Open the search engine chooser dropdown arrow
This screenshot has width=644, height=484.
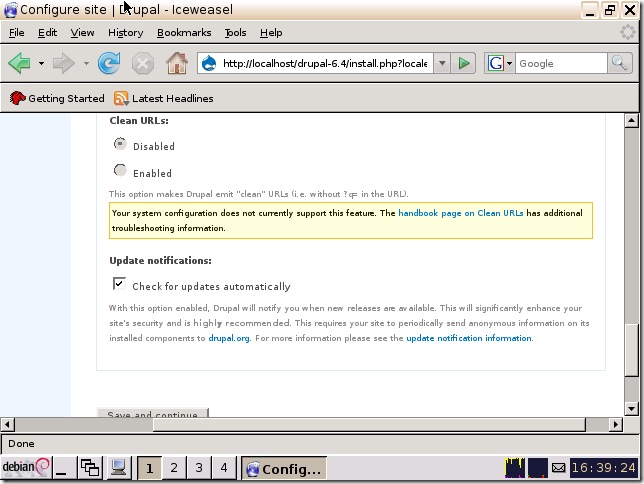pos(509,63)
